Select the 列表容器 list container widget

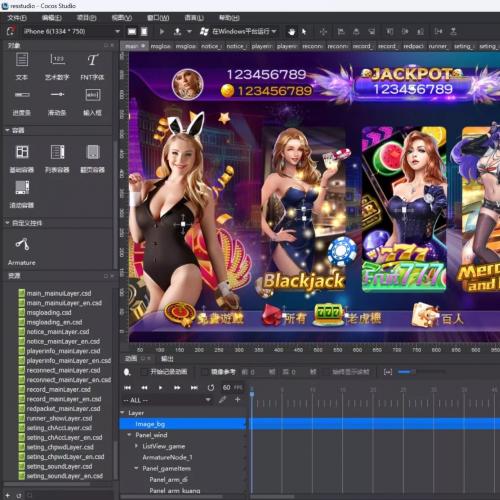57,152
